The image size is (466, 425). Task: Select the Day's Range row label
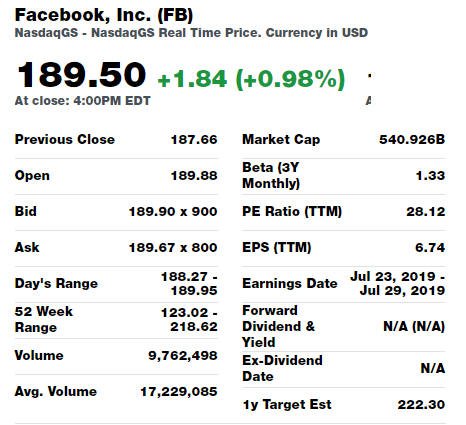coord(56,283)
